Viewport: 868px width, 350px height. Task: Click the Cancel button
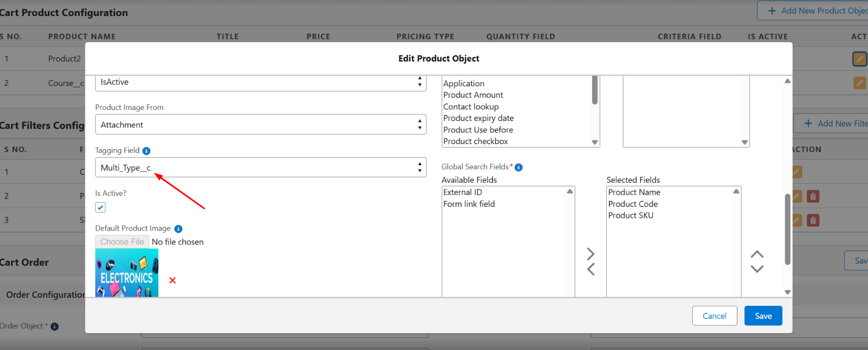714,316
